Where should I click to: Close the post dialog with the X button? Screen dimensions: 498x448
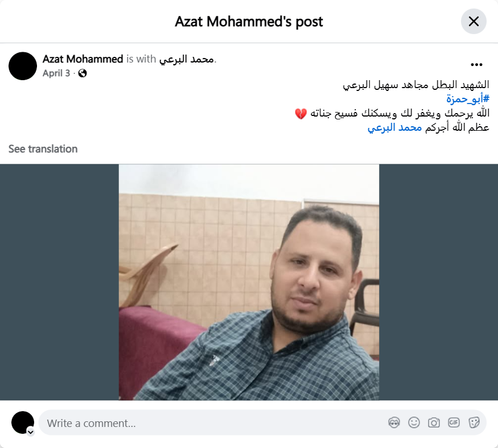pos(474,21)
